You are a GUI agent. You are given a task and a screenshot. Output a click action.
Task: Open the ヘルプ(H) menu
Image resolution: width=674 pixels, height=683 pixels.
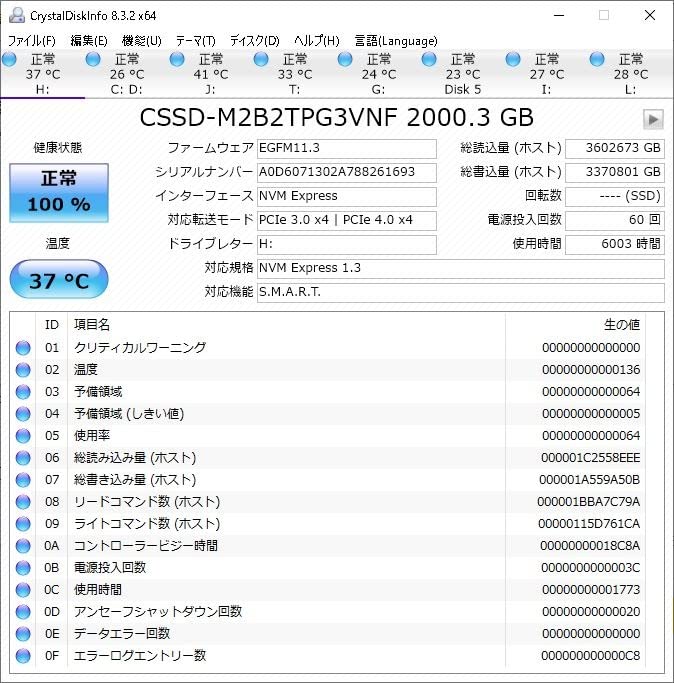coord(317,41)
